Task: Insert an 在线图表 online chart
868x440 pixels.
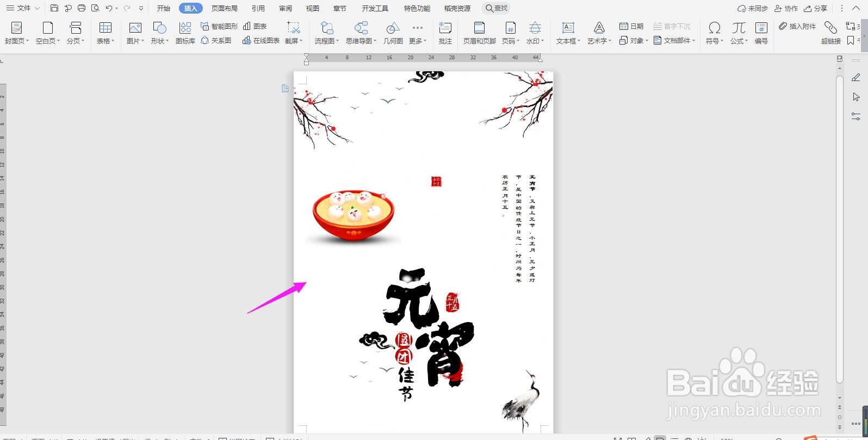Action: point(261,40)
